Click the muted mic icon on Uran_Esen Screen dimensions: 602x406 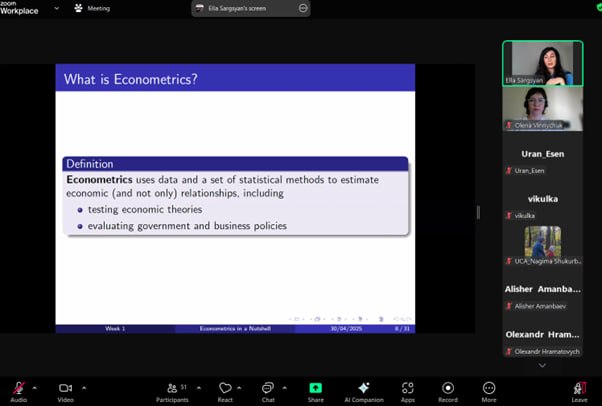click(509, 171)
